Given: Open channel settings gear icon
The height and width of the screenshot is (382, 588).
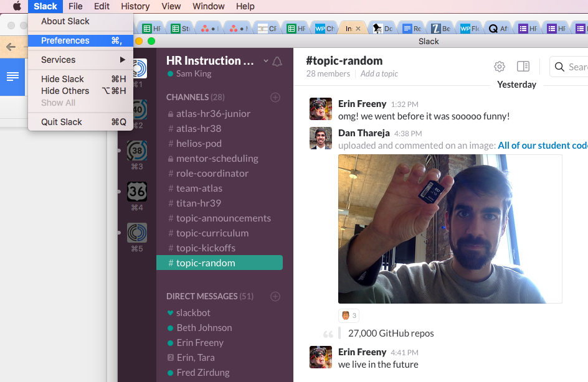Looking at the screenshot, I should coord(499,67).
